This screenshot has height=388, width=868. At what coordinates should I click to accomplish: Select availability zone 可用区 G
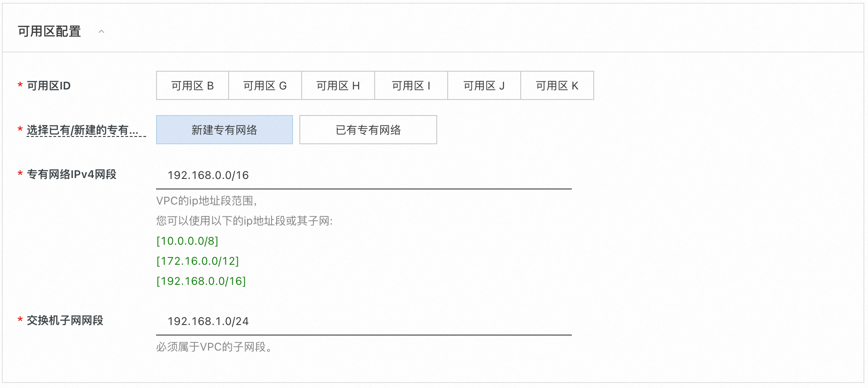click(x=265, y=85)
